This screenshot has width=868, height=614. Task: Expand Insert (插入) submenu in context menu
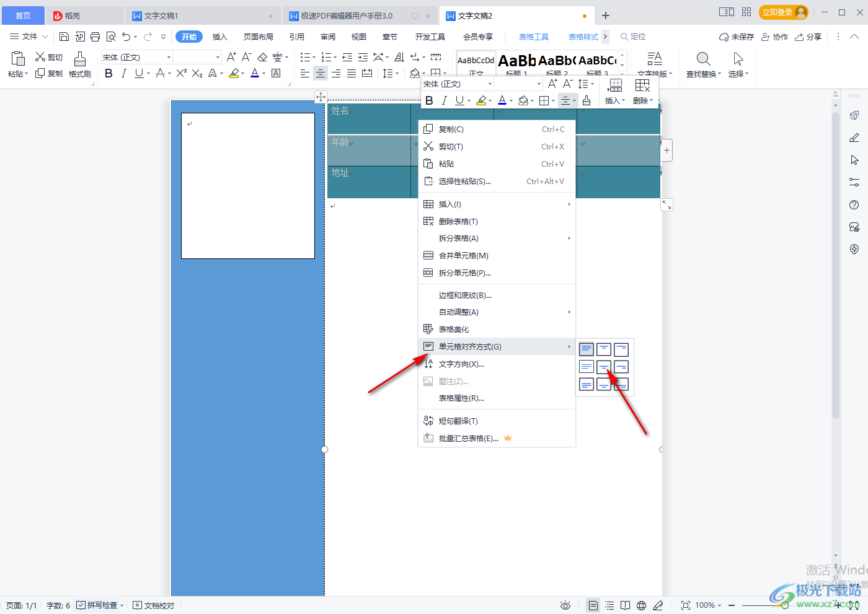[x=497, y=204]
